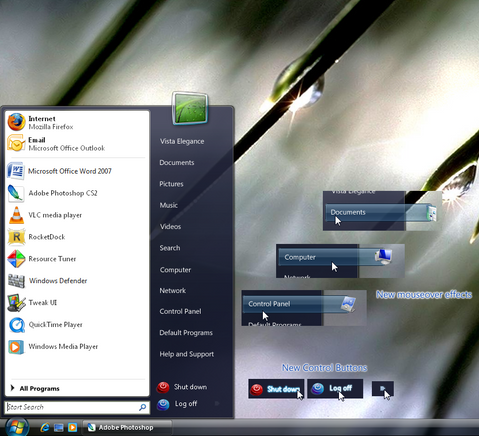
Task: Select Search in the start menu right pane
Action: click(170, 248)
